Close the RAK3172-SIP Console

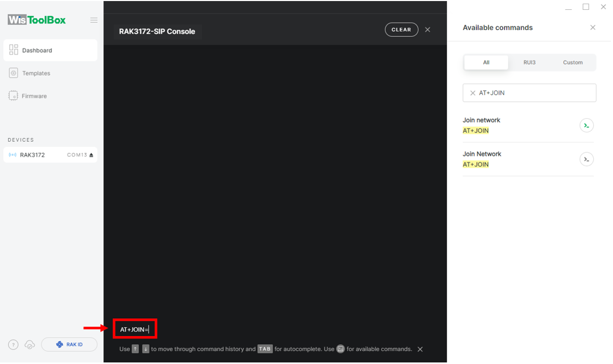tap(428, 30)
